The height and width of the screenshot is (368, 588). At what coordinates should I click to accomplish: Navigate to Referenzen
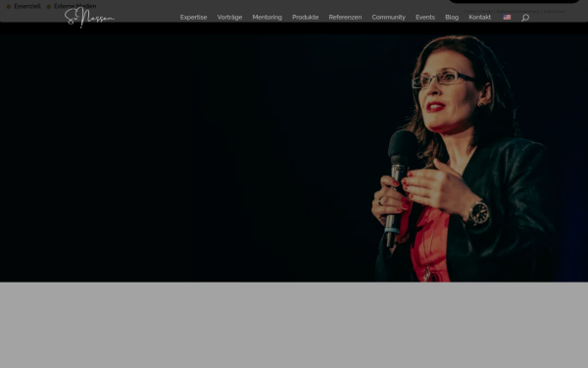coord(345,18)
